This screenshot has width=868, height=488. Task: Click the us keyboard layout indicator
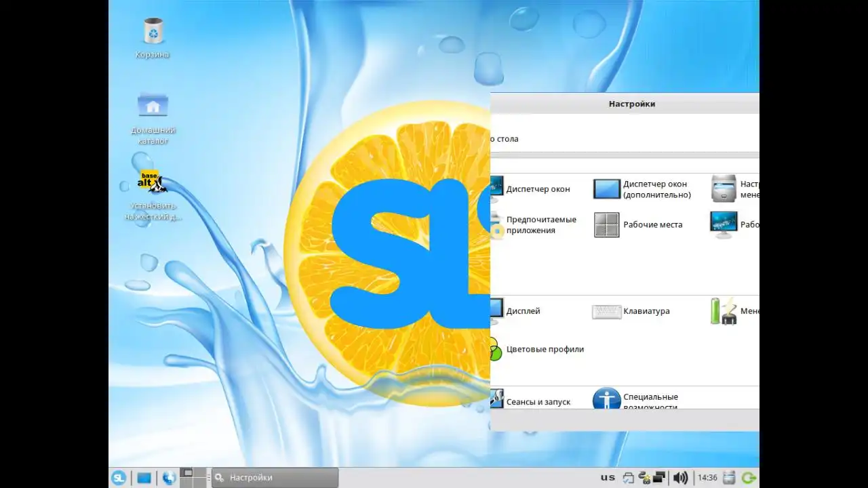[x=608, y=478]
